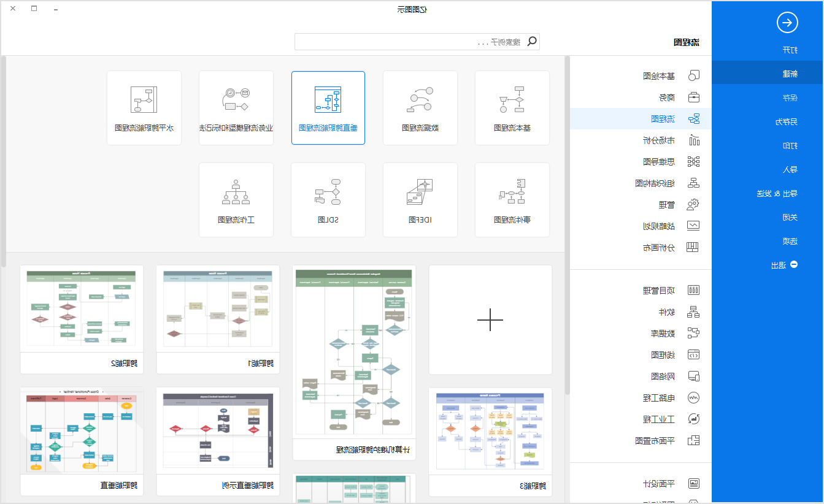
Task: Create a blank drawing with the plus tile
Action: (490, 319)
